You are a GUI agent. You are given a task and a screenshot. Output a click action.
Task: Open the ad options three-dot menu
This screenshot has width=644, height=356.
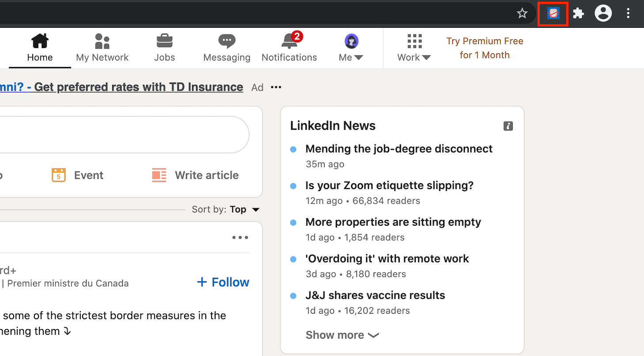point(276,87)
